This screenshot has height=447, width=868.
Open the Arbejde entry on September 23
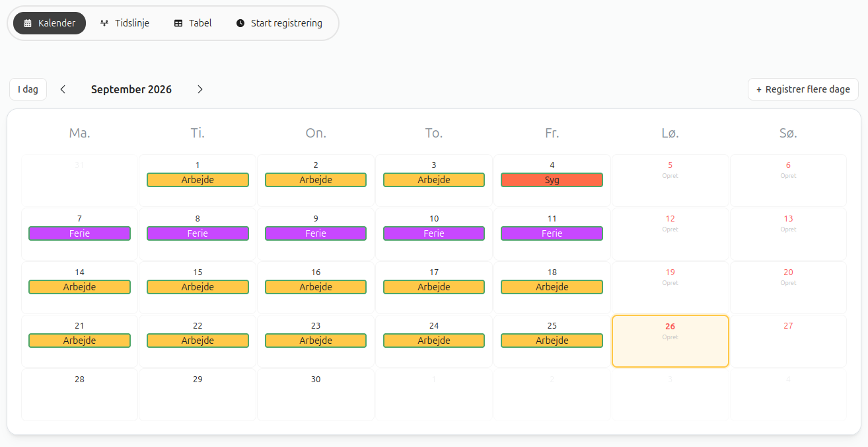tap(316, 341)
